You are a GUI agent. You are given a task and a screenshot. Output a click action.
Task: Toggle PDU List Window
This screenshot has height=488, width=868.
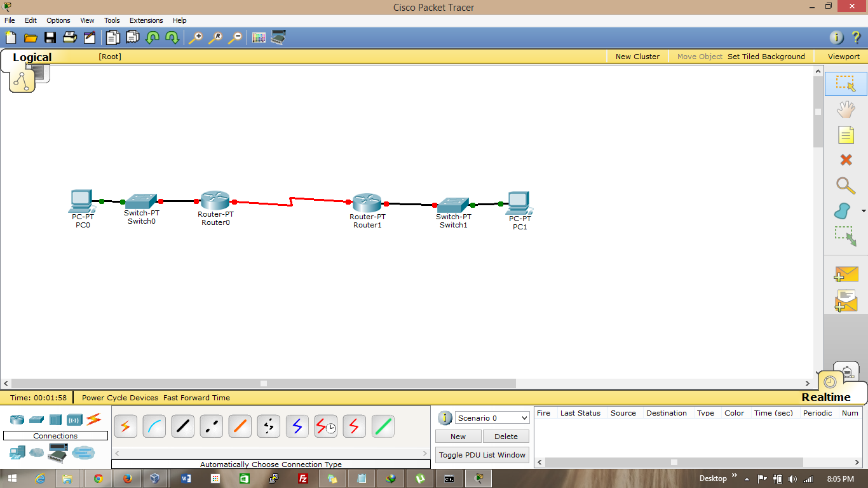[482, 455]
